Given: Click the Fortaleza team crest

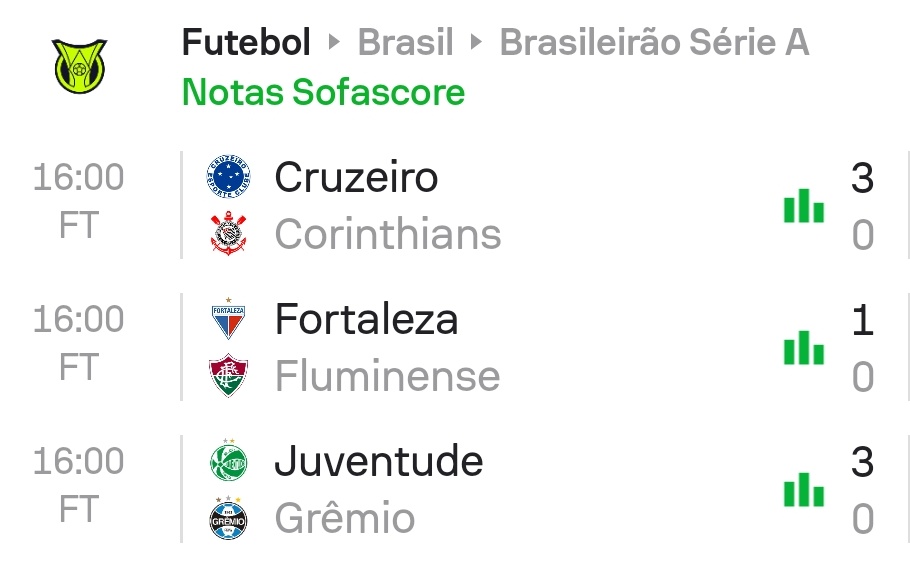Looking at the screenshot, I should tap(228, 320).
